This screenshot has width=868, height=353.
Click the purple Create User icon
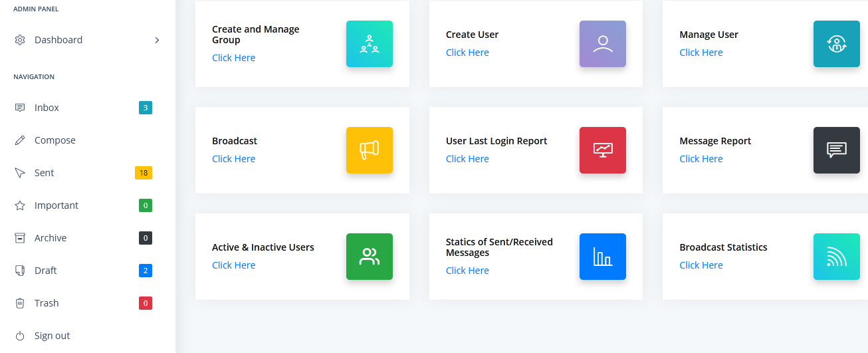[602, 44]
